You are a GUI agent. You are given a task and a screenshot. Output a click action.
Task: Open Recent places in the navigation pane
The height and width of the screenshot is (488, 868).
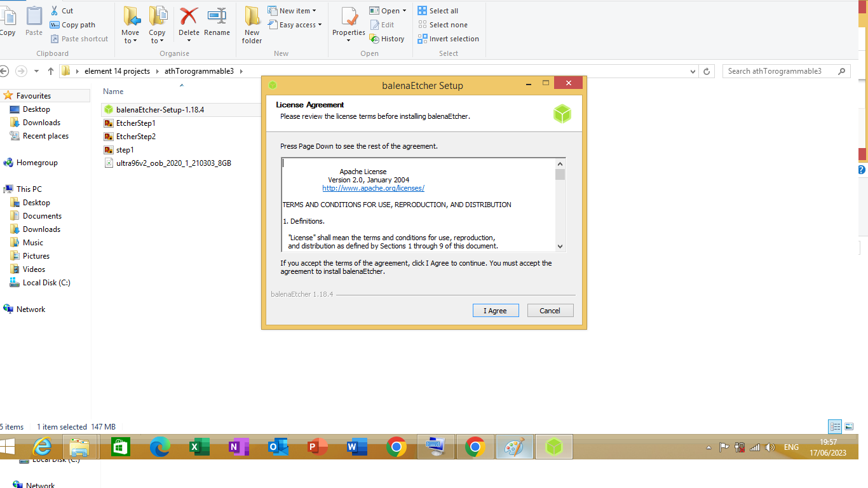(46, 136)
